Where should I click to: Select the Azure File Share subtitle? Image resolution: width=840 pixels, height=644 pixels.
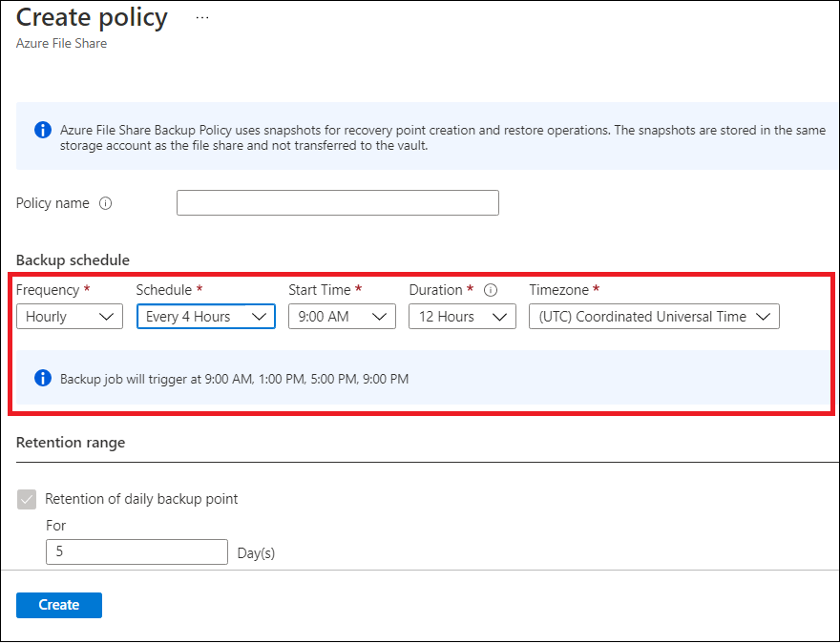pos(61,43)
